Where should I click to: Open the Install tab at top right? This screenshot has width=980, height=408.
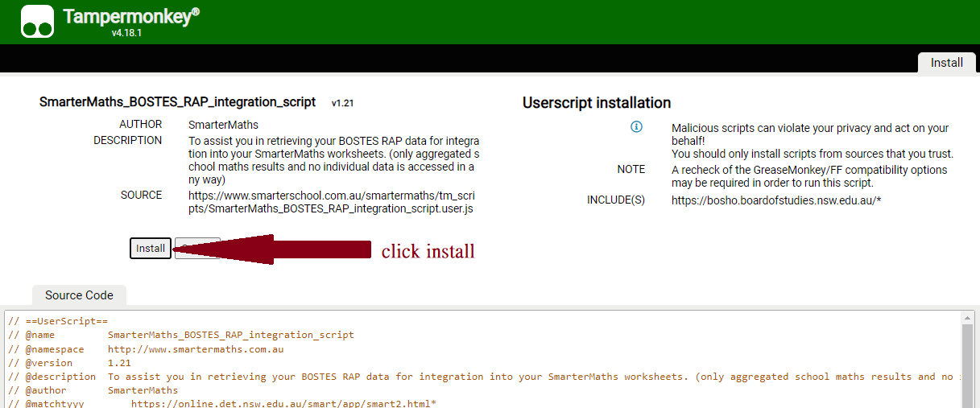click(946, 63)
